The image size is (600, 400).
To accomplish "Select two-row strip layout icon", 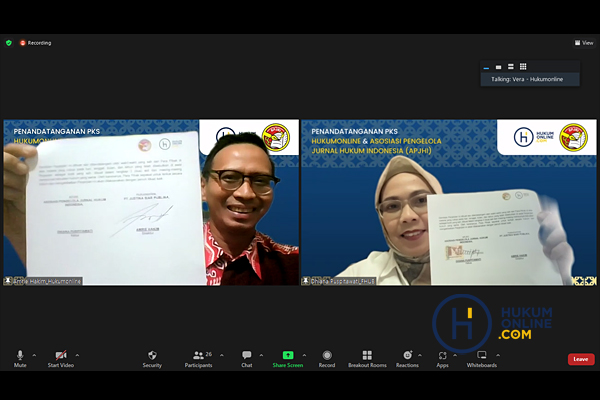I will pos(510,67).
